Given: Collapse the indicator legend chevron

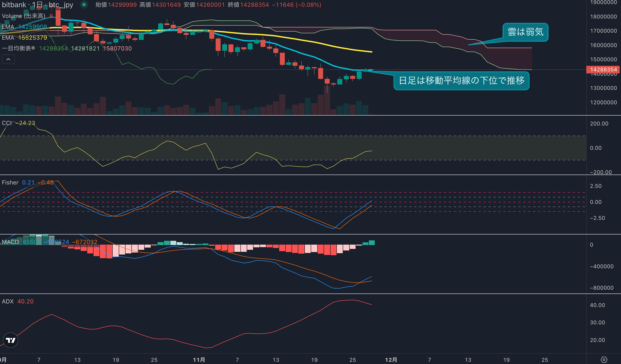Looking at the screenshot, I should [8, 59].
